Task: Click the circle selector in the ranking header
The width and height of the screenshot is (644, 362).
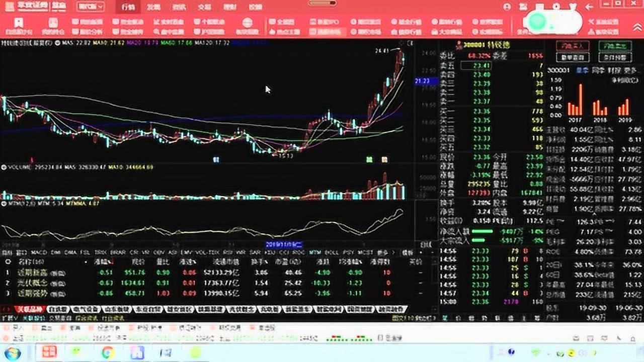Action: point(8,262)
